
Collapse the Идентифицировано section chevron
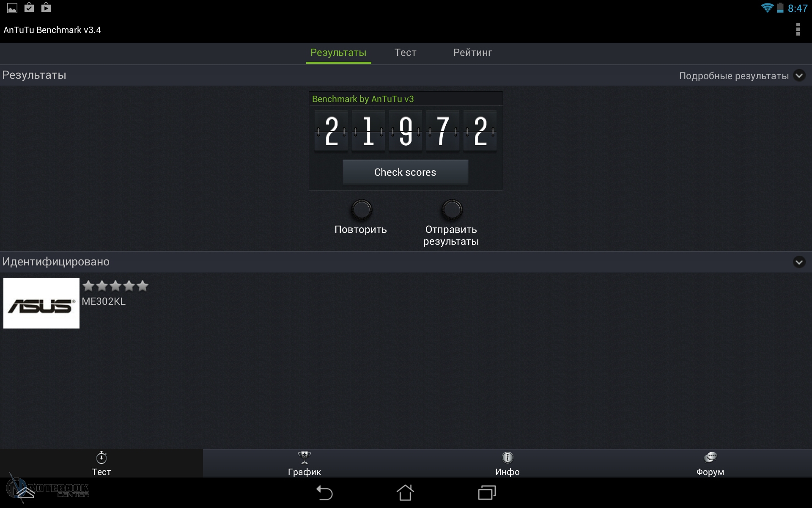(799, 262)
